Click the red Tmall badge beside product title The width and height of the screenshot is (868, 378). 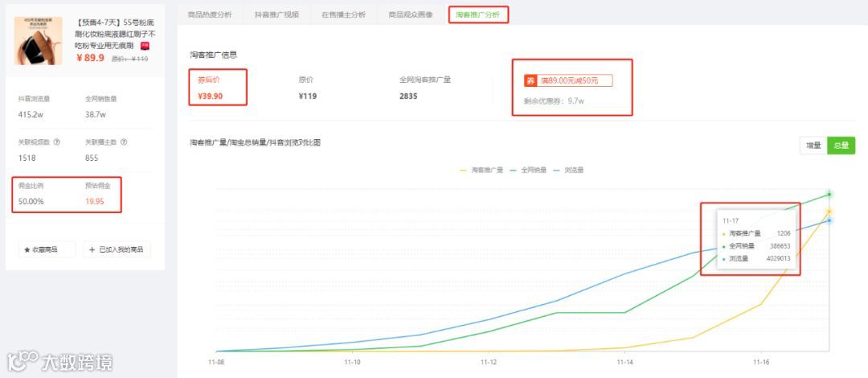click(145, 46)
